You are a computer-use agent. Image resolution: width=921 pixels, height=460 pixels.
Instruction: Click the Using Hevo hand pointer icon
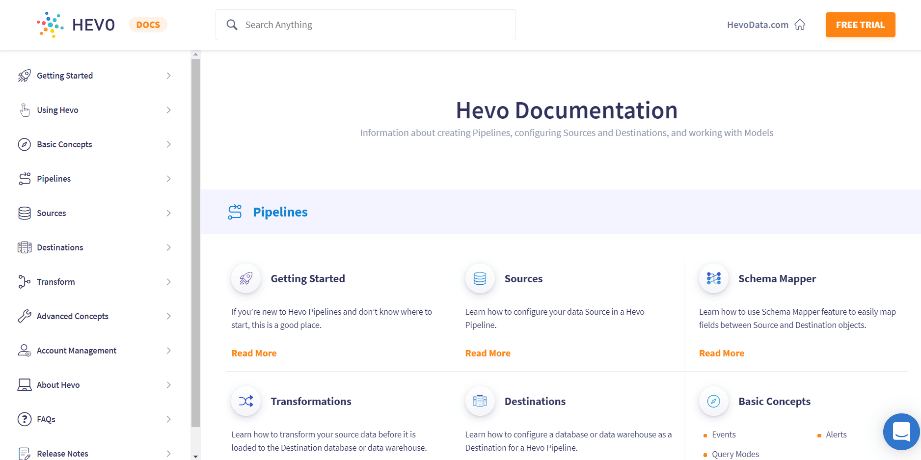24,110
